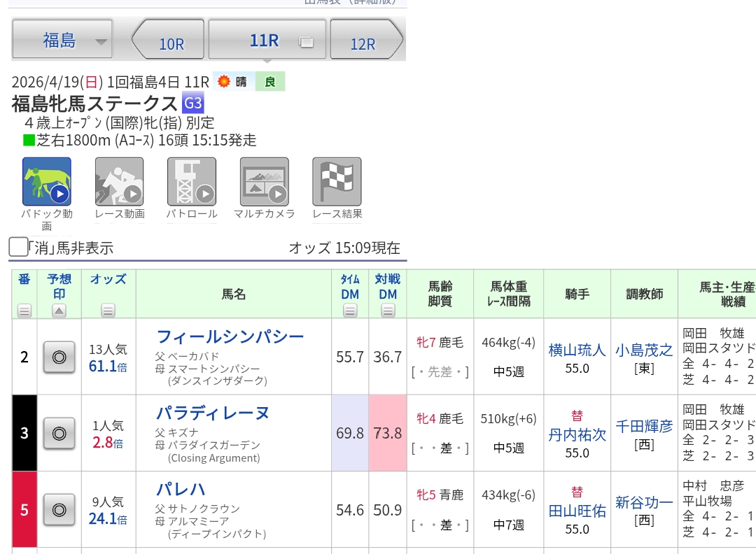
Task: Open the current 11R race selector
Action: tap(267, 41)
